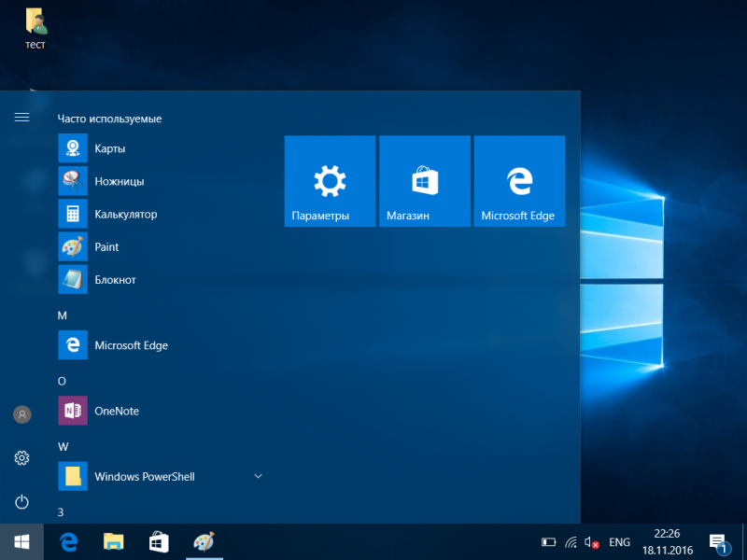Open Калькулятор icon in list
The height and width of the screenshot is (560, 747).
pyautogui.click(x=73, y=214)
